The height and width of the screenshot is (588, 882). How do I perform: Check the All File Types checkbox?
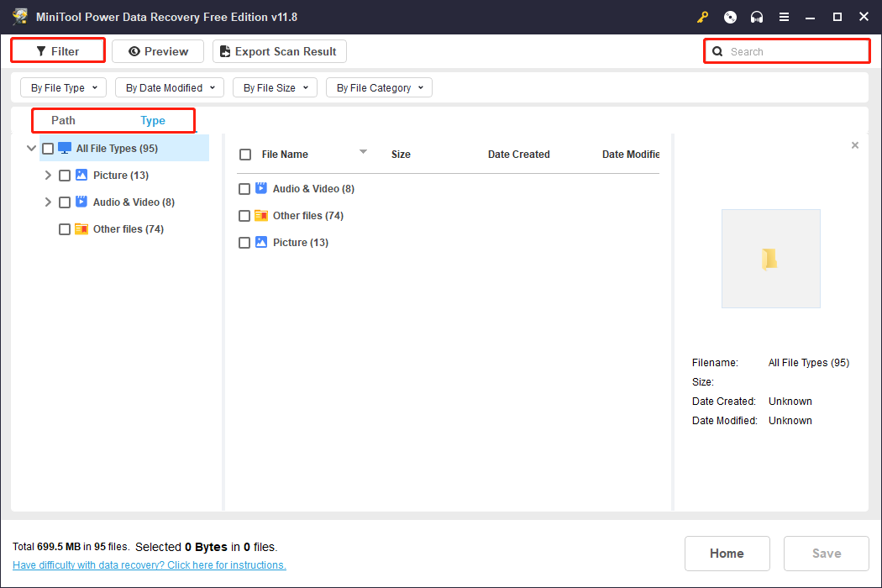[48, 148]
